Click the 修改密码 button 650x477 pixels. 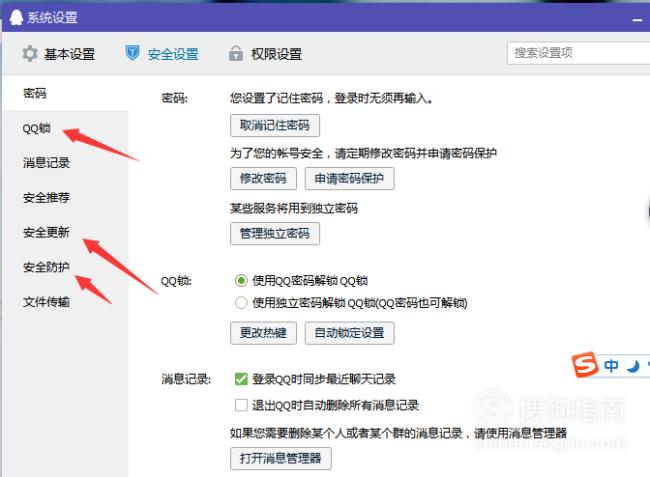pyautogui.click(x=263, y=179)
